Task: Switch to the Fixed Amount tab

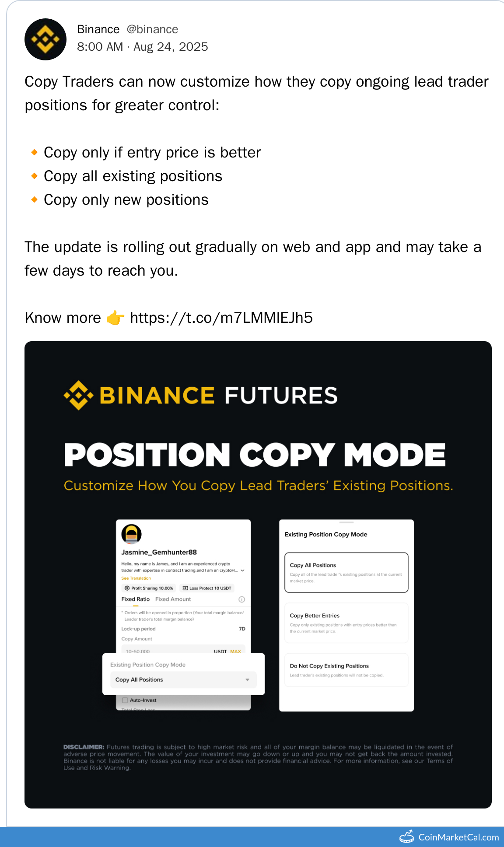Action: click(x=173, y=599)
